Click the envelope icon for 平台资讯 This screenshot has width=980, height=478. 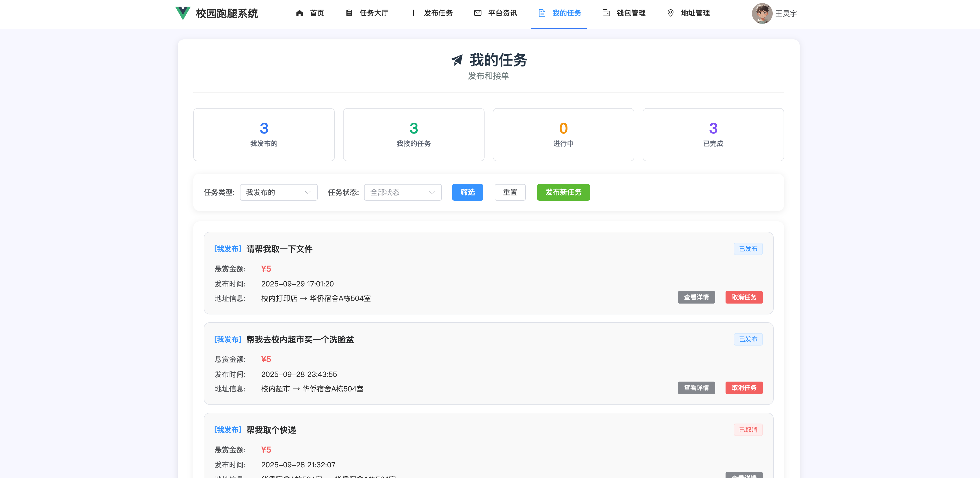[478, 13]
